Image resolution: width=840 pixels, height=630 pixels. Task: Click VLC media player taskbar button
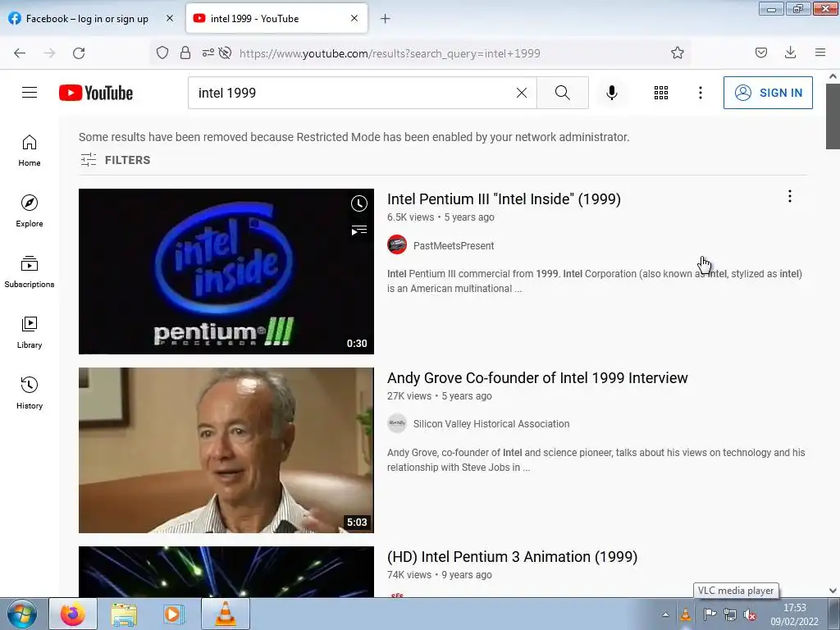coord(226,614)
